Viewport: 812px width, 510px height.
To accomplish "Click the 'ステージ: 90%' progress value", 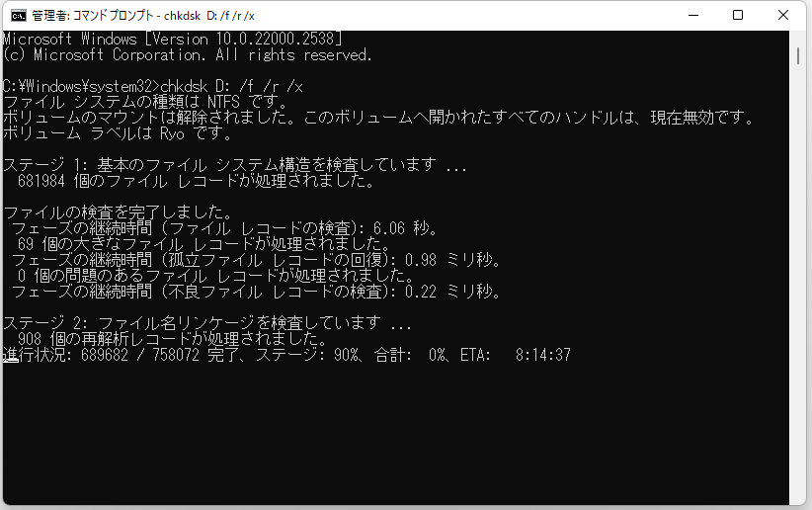I will coord(307,355).
